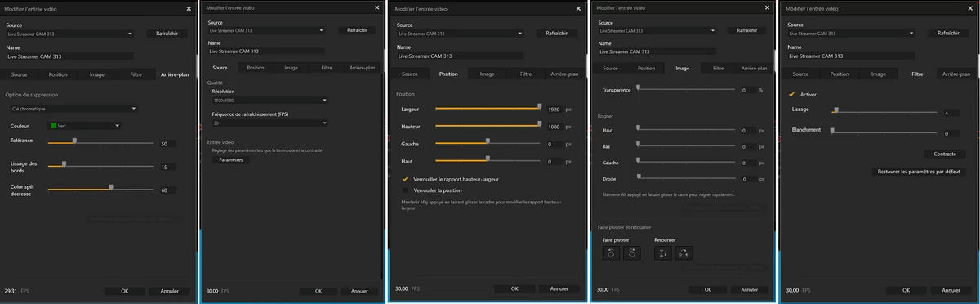
Task: Open the Résolution 1920x1080 dropdown
Action: (269, 100)
